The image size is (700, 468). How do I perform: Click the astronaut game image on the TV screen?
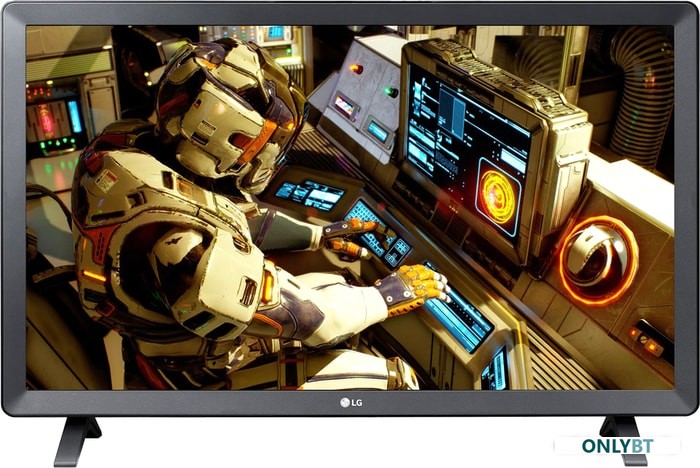pos(350,208)
